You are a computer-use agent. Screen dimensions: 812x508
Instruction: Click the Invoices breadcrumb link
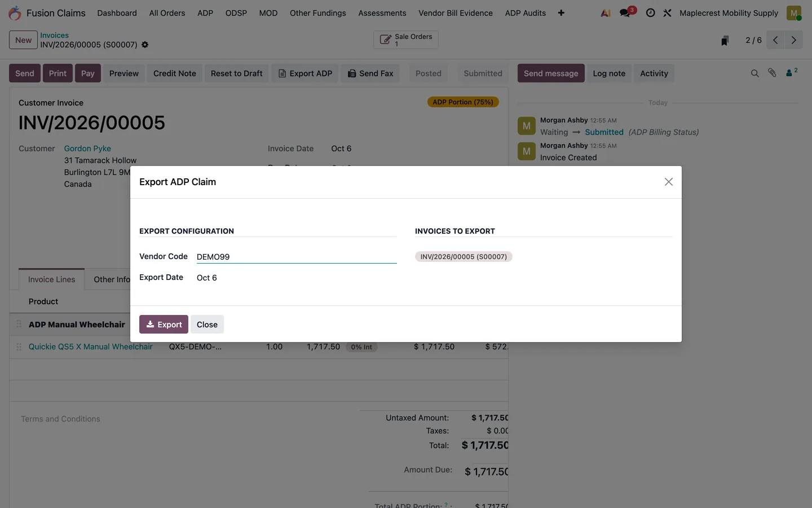pyautogui.click(x=54, y=35)
